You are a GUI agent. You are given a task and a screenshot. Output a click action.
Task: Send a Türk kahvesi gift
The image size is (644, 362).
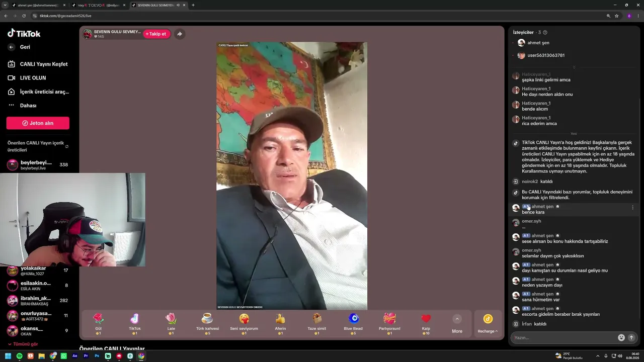click(x=207, y=323)
